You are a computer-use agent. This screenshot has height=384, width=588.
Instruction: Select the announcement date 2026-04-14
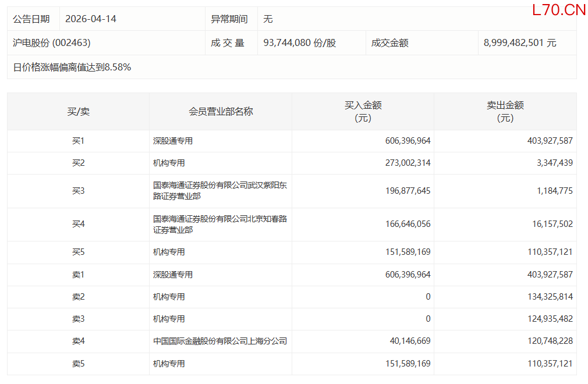click(91, 19)
